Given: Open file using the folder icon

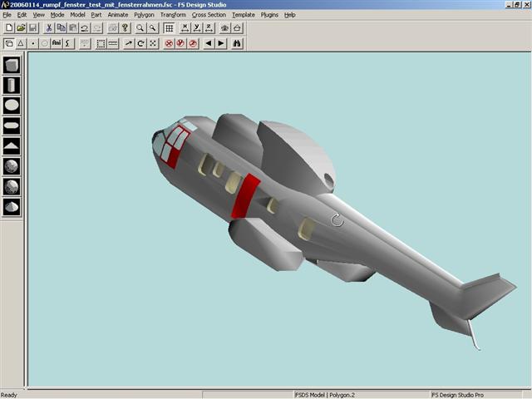Looking at the screenshot, I should click(x=21, y=28).
